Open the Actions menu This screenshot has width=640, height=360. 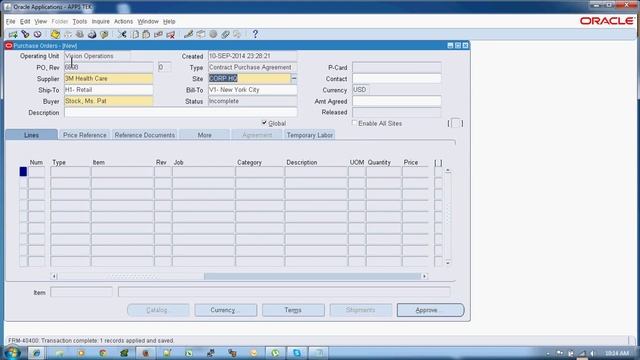point(123,21)
